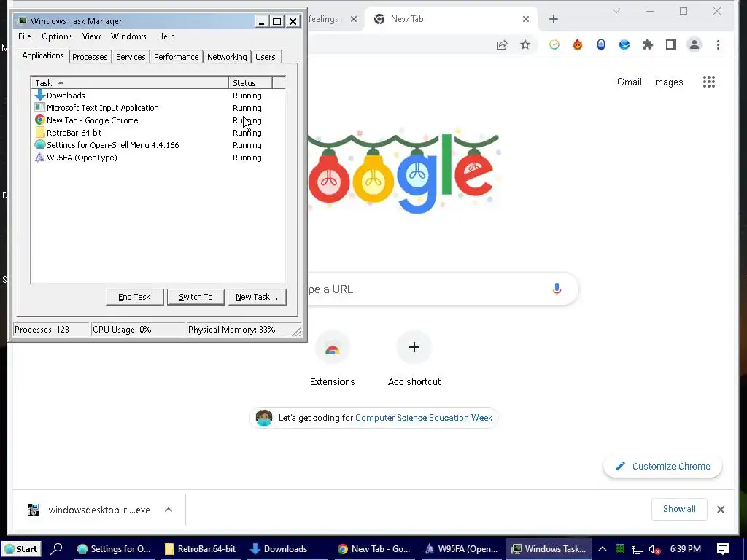Open the Gmail link
747x560 pixels.
click(630, 82)
